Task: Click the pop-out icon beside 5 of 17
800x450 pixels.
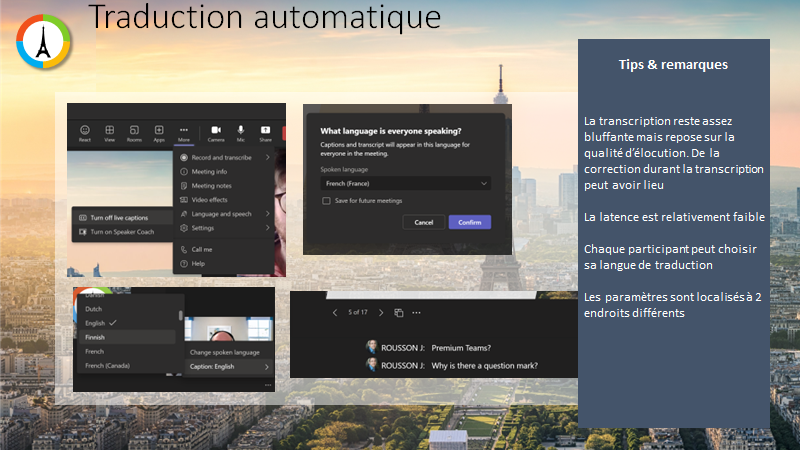Action: [399, 313]
